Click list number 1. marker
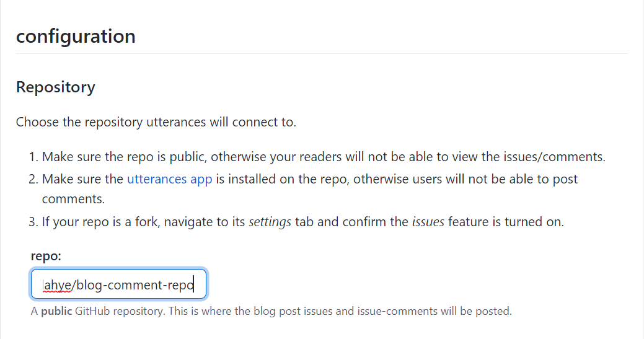This screenshot has height=339, width=644. pyautogui.click(x=33, y=157)
